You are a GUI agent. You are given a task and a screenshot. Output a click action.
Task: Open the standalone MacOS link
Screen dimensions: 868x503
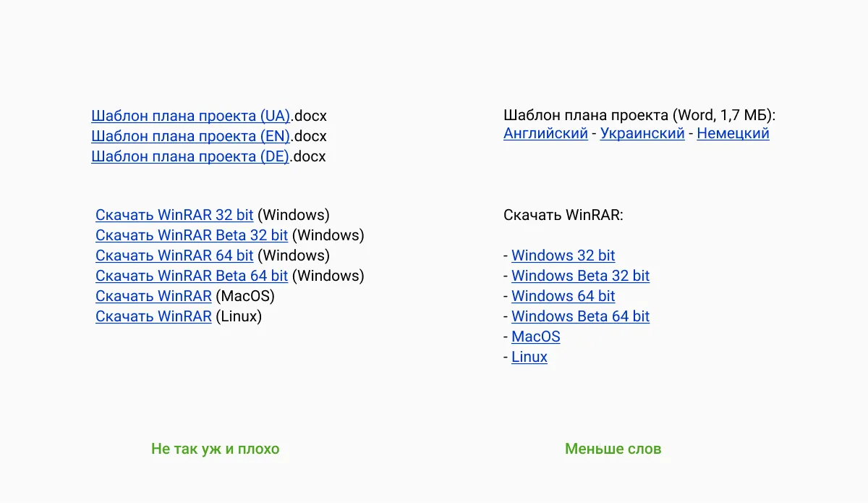pos(535,337)
